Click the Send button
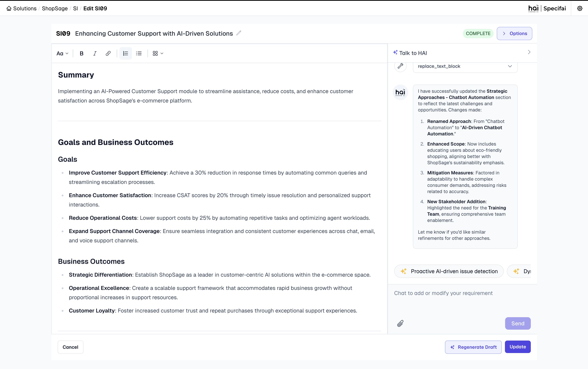Viewport: 588px width, 369px height. tap(518, 323)
